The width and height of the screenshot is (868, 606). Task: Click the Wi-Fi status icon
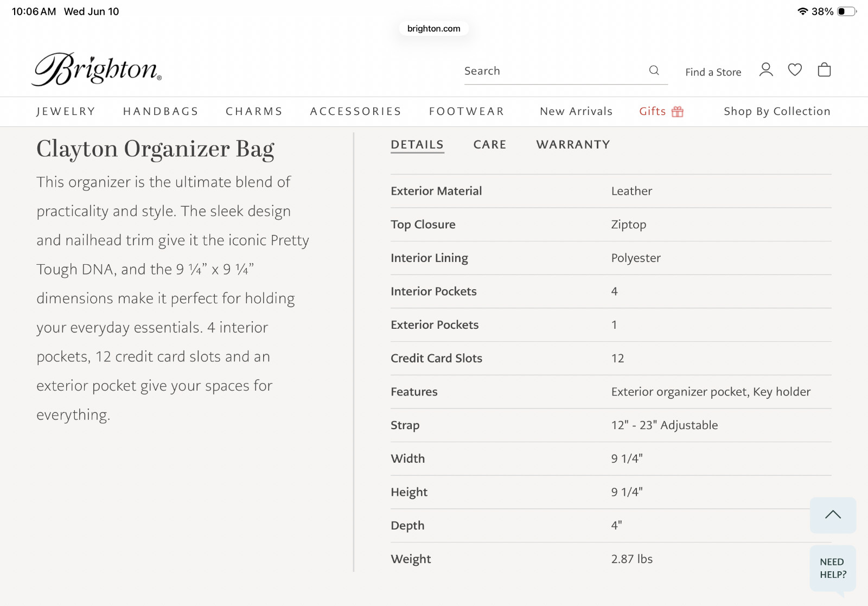[x=803, y=11]
